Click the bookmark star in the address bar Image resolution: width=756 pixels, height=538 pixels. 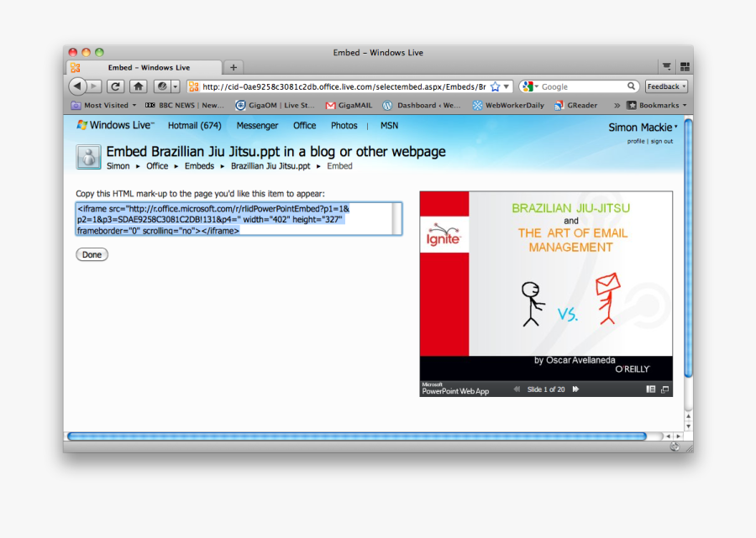point(495,86)
